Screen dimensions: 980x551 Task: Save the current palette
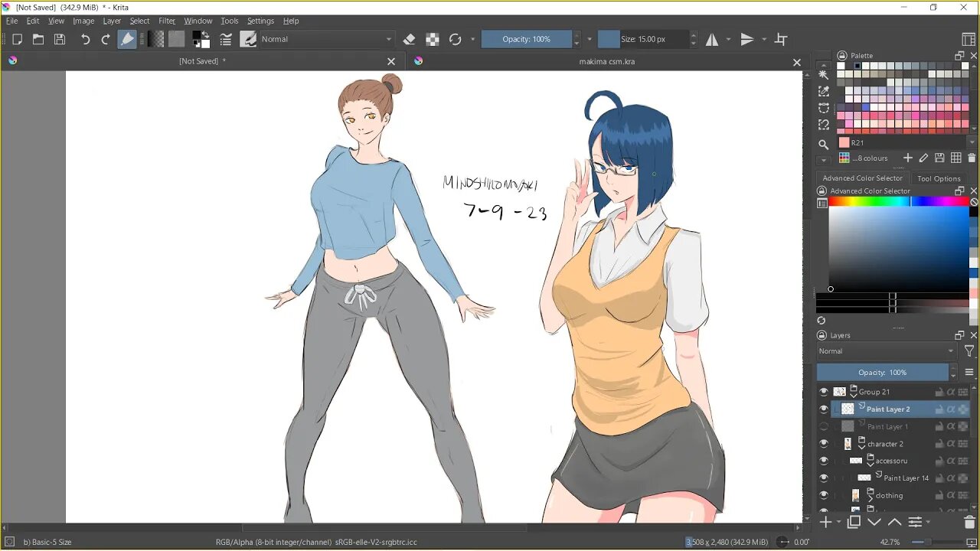940,158
